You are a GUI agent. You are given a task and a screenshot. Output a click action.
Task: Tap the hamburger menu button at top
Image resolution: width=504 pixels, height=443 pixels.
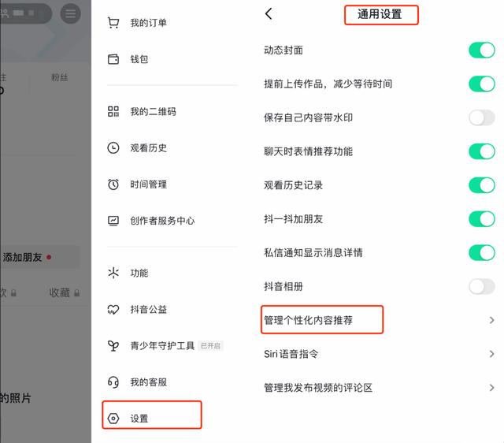71,13
